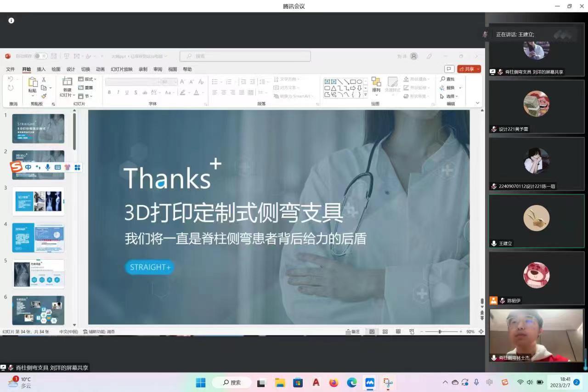Click the Increase font size icon
The image size is (588, 392).
pyautogui.click(x=182, y=82)
